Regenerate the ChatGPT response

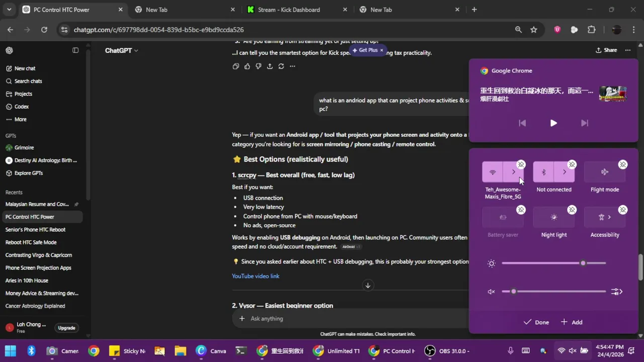click(281, 66)
